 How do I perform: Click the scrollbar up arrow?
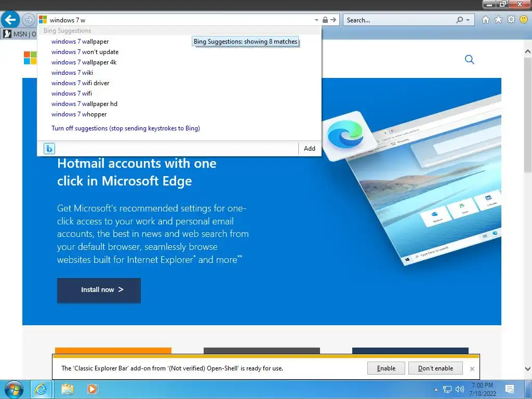tap(528, 51)
